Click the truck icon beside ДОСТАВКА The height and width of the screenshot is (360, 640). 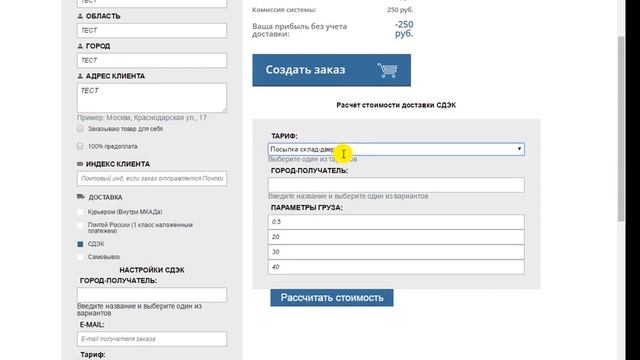pos(81,197)
